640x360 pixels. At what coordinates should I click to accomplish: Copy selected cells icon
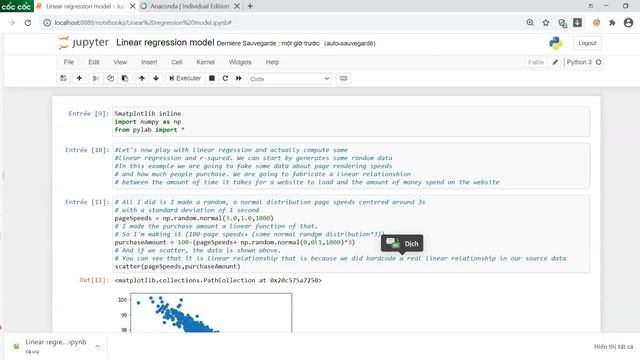(110, 78)
